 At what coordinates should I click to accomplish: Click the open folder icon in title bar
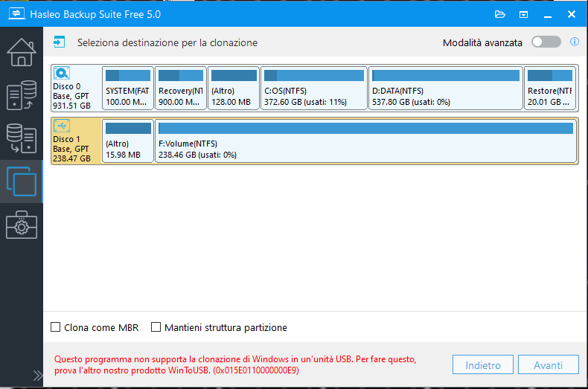(x=499, y=14)
